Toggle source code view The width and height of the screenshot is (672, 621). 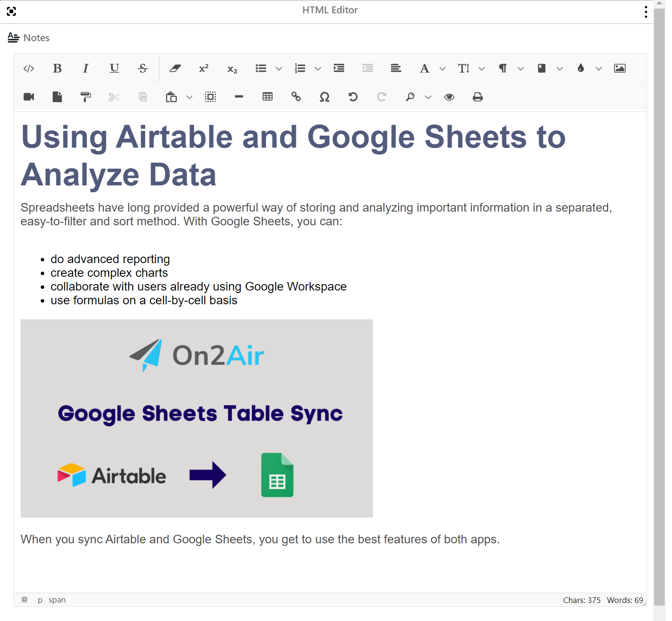point(29,69)
